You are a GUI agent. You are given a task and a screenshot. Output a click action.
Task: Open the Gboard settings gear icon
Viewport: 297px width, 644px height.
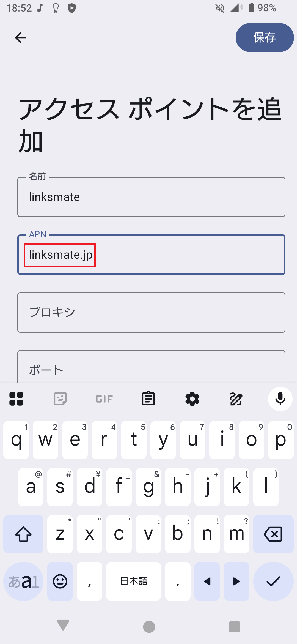coord(192,399)
